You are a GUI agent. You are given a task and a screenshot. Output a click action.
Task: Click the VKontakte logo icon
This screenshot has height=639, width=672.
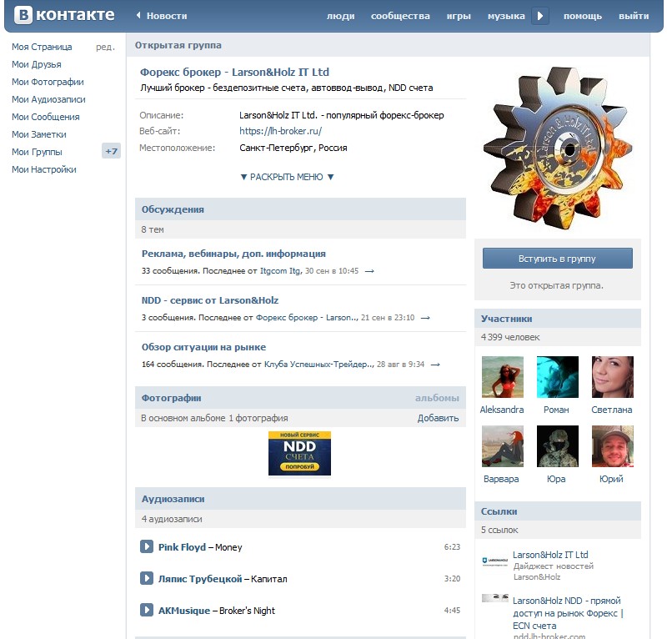(x=23, y=15)
